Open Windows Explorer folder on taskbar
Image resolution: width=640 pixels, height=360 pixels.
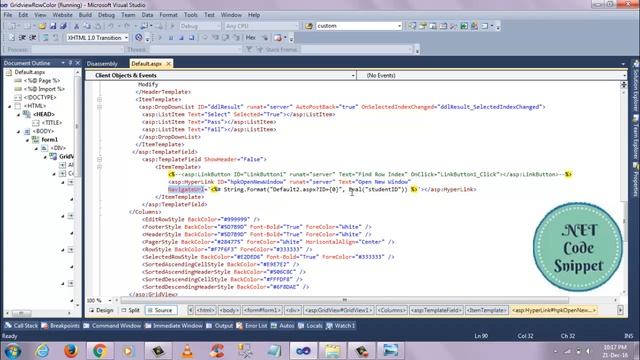point(332,351)
